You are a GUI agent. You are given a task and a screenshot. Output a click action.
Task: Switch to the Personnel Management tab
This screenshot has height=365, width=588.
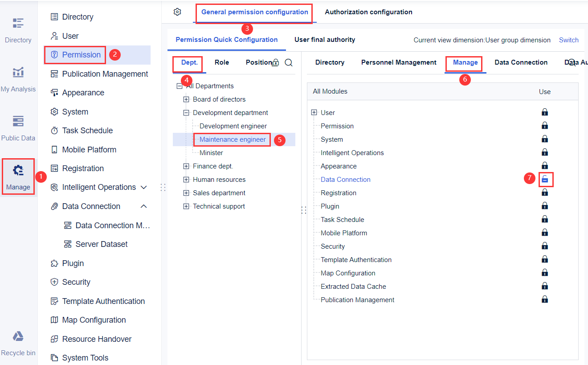tap(399, 62)
